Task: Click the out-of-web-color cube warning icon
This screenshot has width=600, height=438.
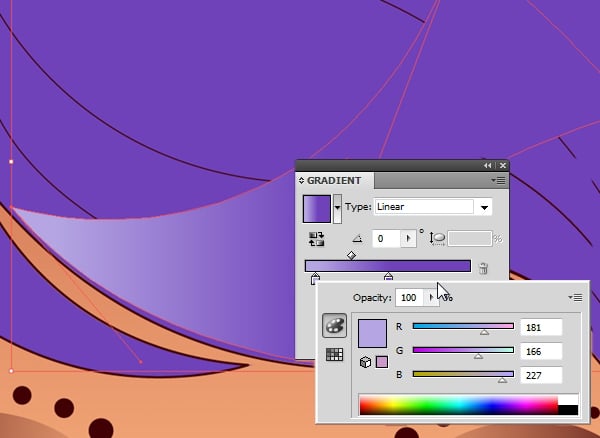Action: coord(366,362)
